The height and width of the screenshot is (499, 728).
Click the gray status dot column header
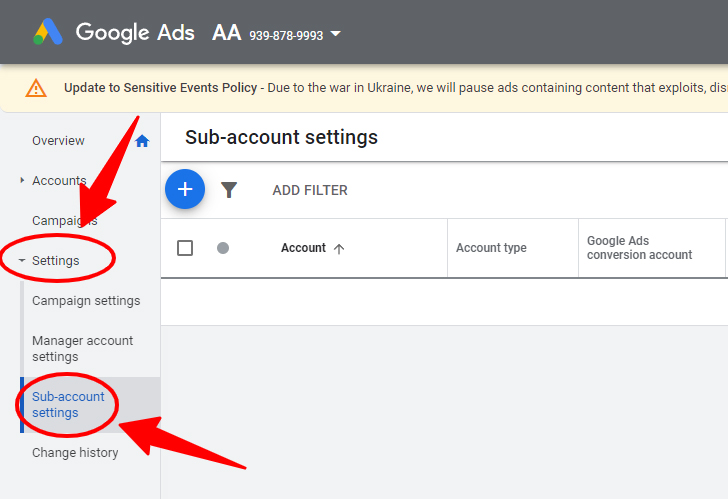point(223,248)
